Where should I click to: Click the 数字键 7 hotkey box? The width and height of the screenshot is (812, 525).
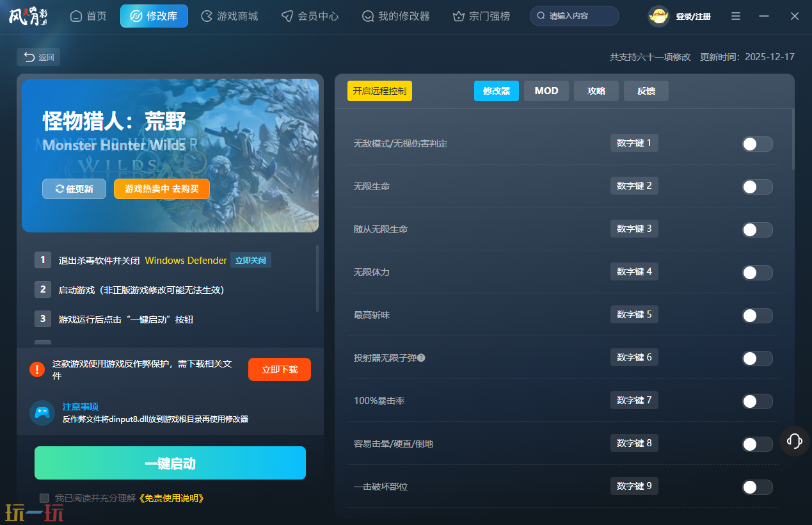pos(634,400)
